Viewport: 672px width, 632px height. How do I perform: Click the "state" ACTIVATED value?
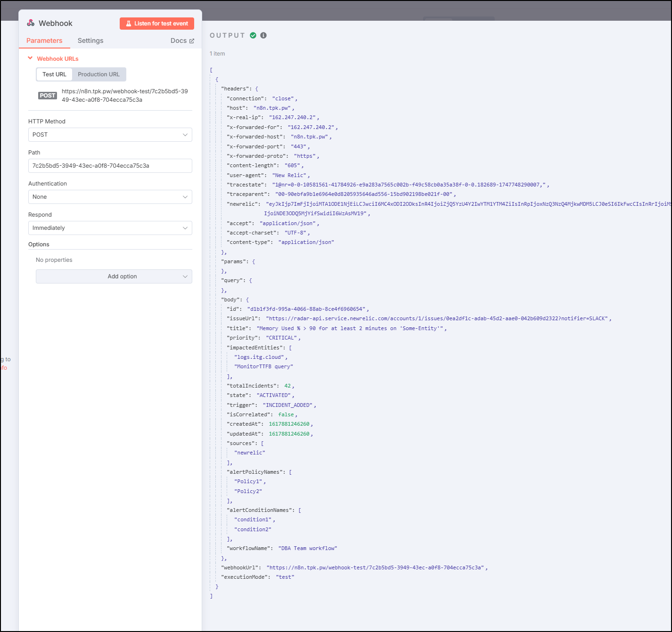tap(274, 395)
